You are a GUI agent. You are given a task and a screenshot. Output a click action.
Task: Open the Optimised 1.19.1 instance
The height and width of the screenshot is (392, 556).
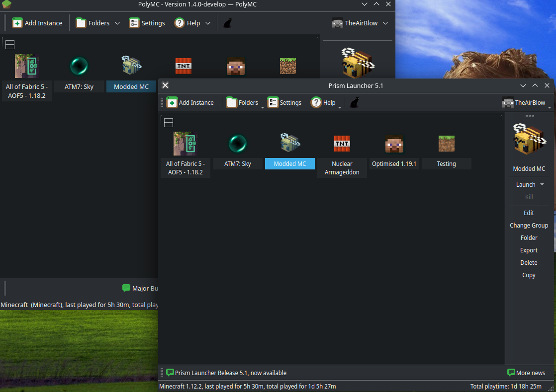pyautogui.click(x=394, y=143)
